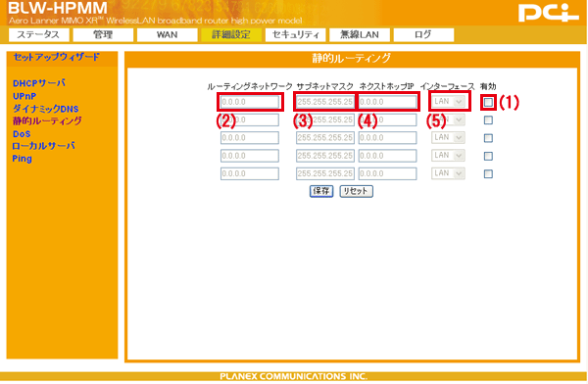Click PLANEX COMMUNICATIONS INC. footer text
This screenshot has height=384, width=588.
(294, 376)
